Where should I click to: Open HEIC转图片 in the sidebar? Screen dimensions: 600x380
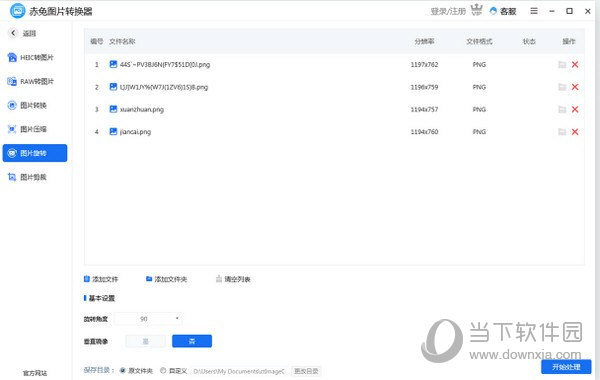click(31, 57)
